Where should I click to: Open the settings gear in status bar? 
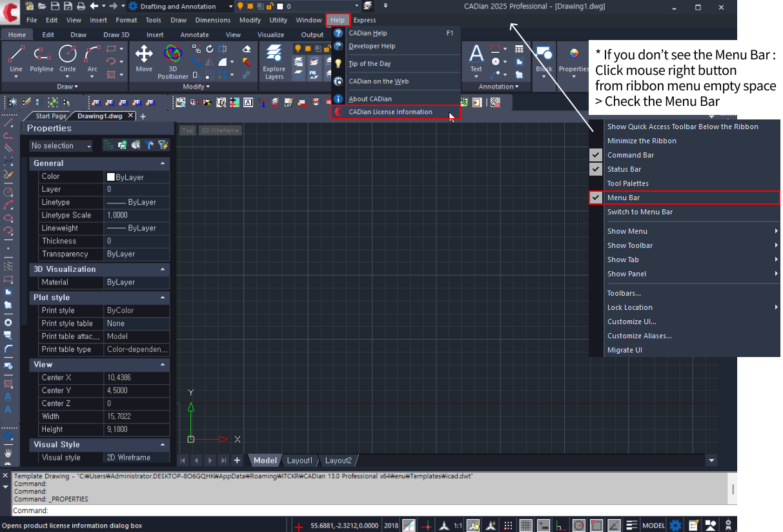[x=675, y=526]
